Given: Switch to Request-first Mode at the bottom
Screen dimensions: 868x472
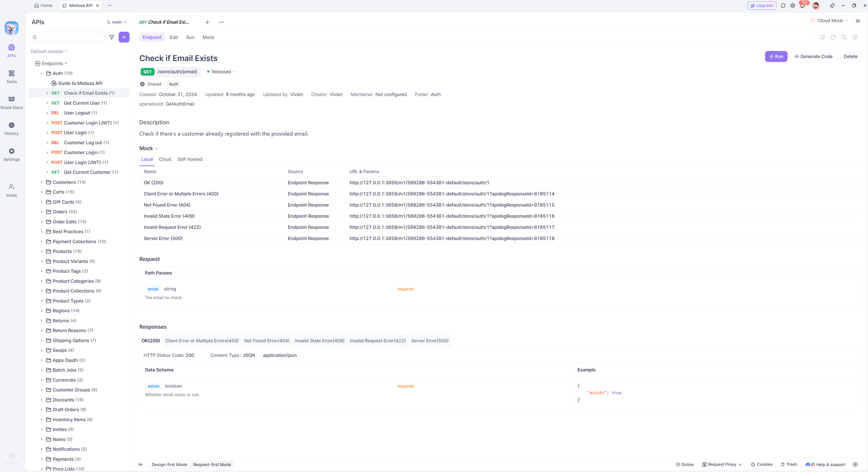Looking at the screenshot, I should 212,464.
